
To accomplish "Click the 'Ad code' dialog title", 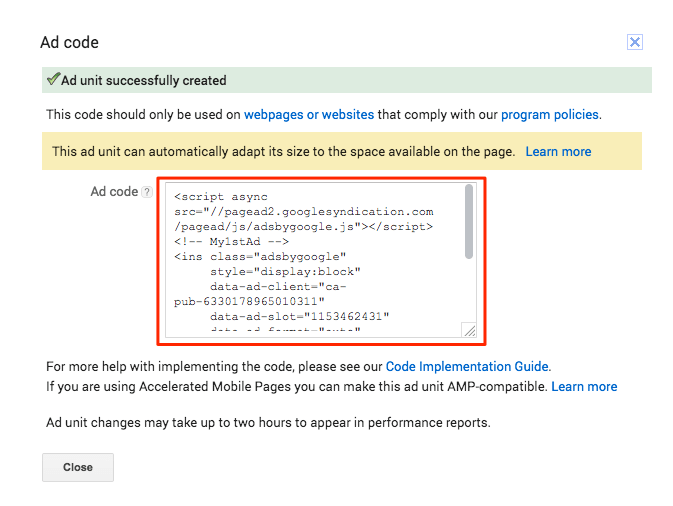I will coord(70,42).
